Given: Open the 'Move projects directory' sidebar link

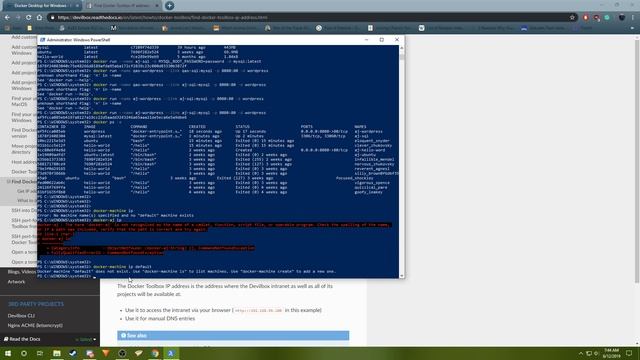Looking at the screenshot, I should [24, 149].
